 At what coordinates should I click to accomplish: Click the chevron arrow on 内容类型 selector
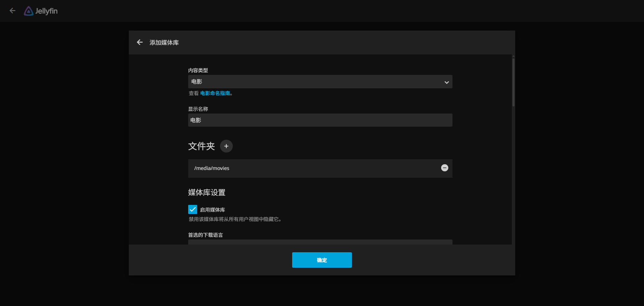446,82
